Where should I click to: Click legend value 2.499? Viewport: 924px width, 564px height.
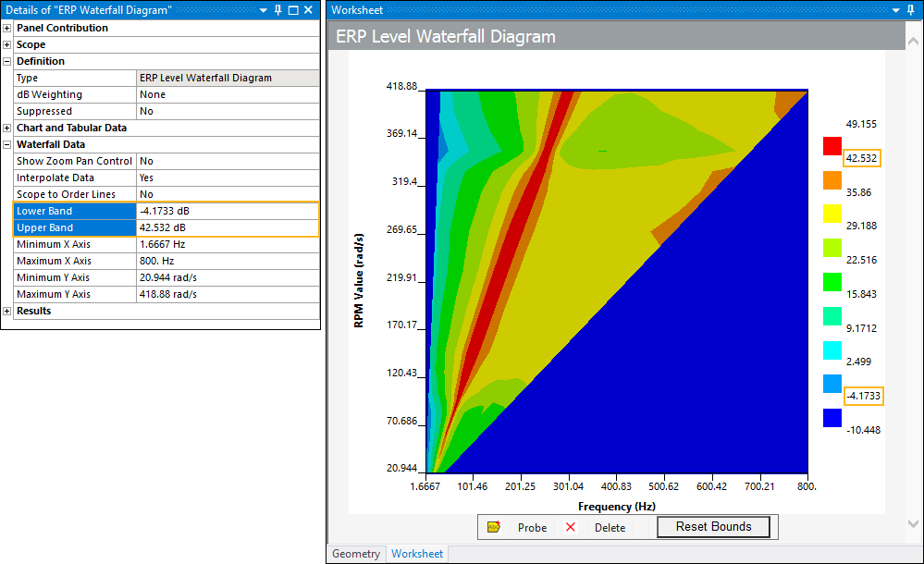point(858,362)
